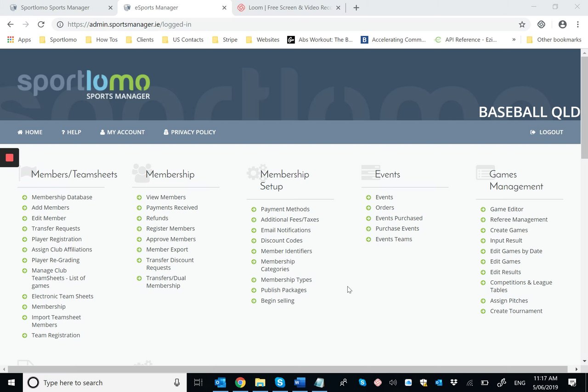Reload the page with refresh icon
588x392 pixels.
coord(41,24)
